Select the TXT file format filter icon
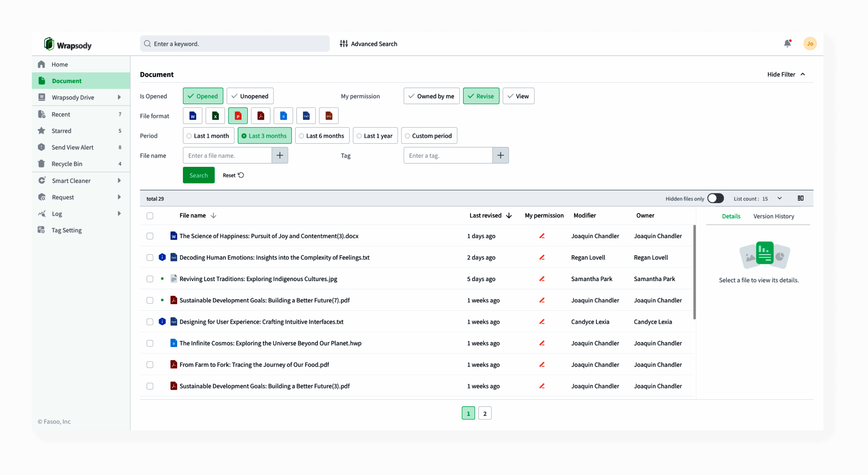The width and height of the screenshot is (868, 475). (306, 116)
